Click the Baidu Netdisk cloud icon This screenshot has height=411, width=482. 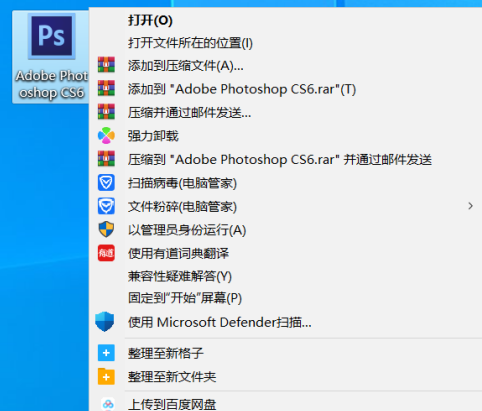pyautogui.click(x=108, y=404)
